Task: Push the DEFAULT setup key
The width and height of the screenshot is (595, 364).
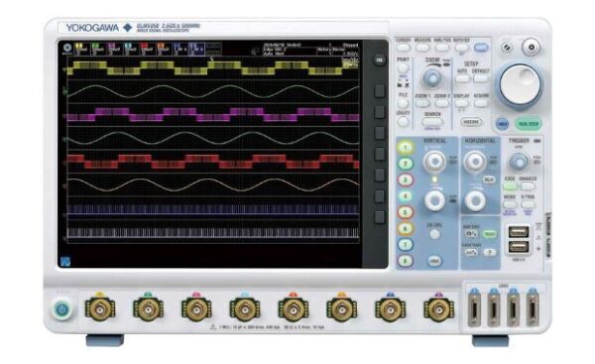Action: point(480,78)
